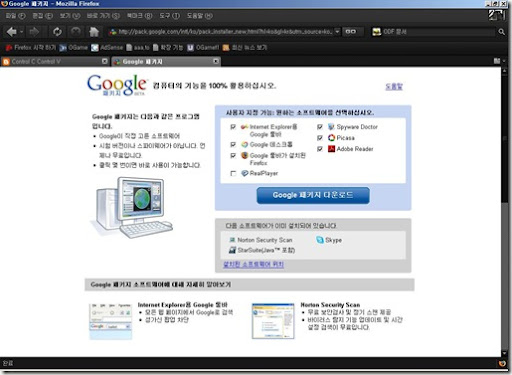Image resolution: width=512 pixels, height=375 pixels.
Task: Open the history menu item (S)
Action: (x=103, y=16)
